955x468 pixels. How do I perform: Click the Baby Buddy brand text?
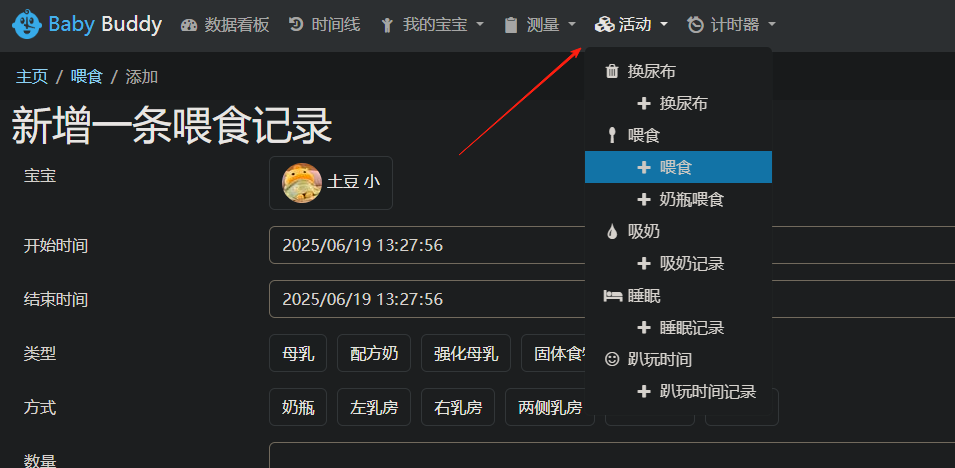click(x=105, y=24)
